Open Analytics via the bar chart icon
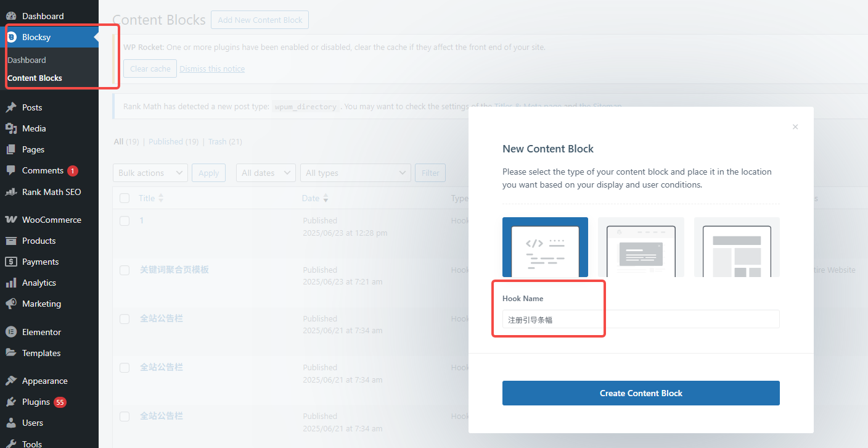Viewport: 868px width, 448px height. pyautogui.click(x=11, y=283)
